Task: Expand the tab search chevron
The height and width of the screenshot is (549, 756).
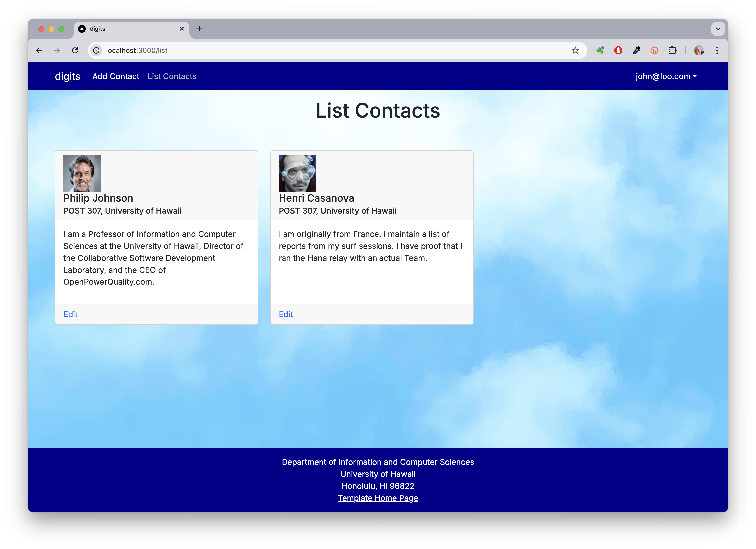Action: click(718, 29)
